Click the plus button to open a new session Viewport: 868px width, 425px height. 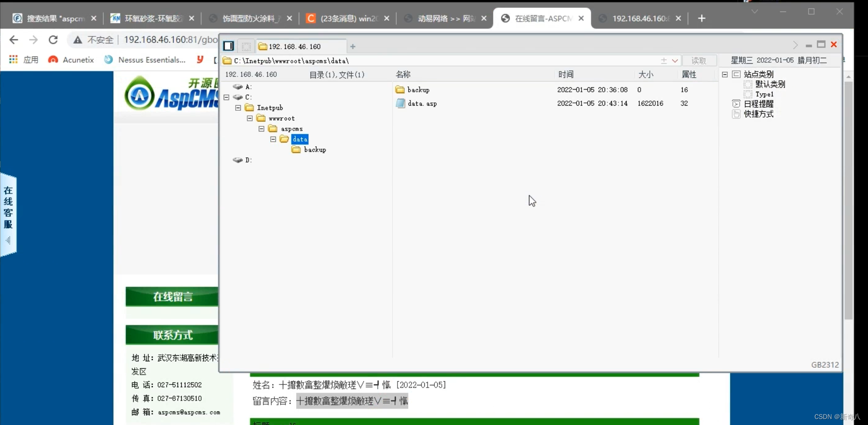[x=352, y=46]
